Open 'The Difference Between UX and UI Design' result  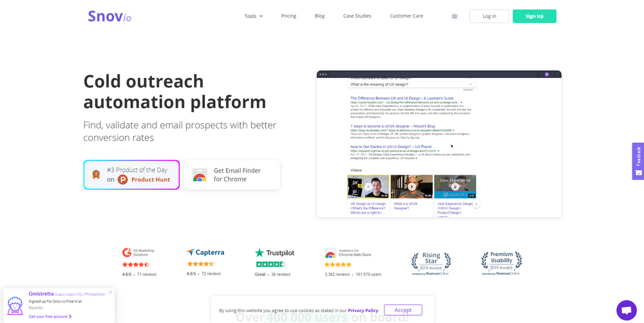[x=402, y=98]
